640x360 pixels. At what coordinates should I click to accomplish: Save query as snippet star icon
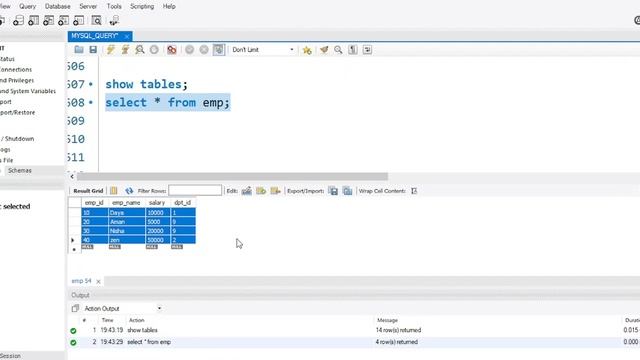coord(307,50)
